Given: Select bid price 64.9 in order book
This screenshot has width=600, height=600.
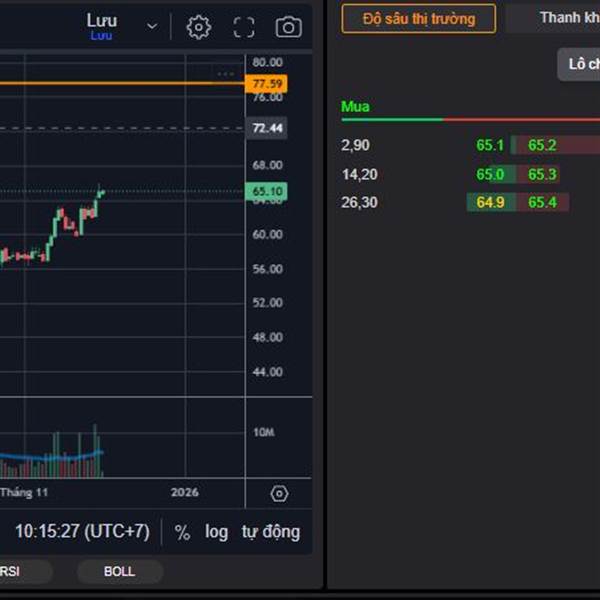Looking at the screenshot, I should tap(490, 203).
